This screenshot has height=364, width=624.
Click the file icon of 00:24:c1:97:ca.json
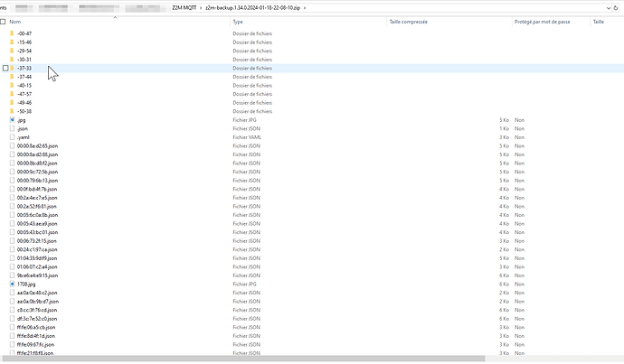click(12, 249)
